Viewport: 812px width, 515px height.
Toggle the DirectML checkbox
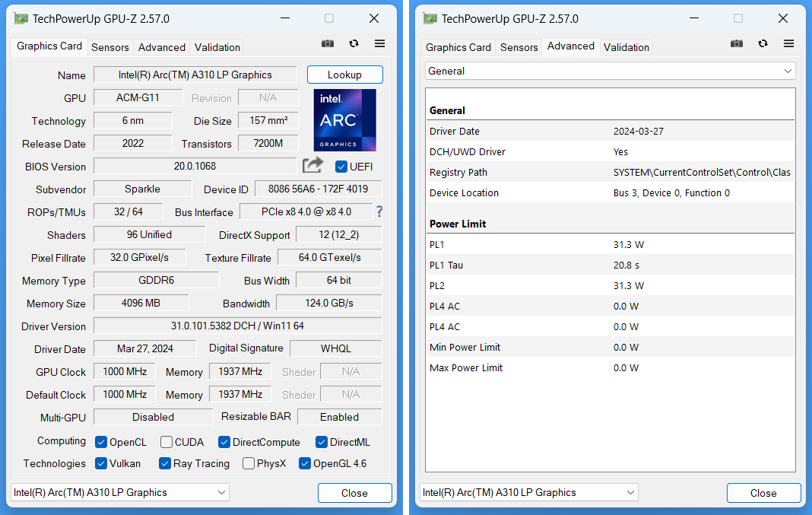[322, 442]
